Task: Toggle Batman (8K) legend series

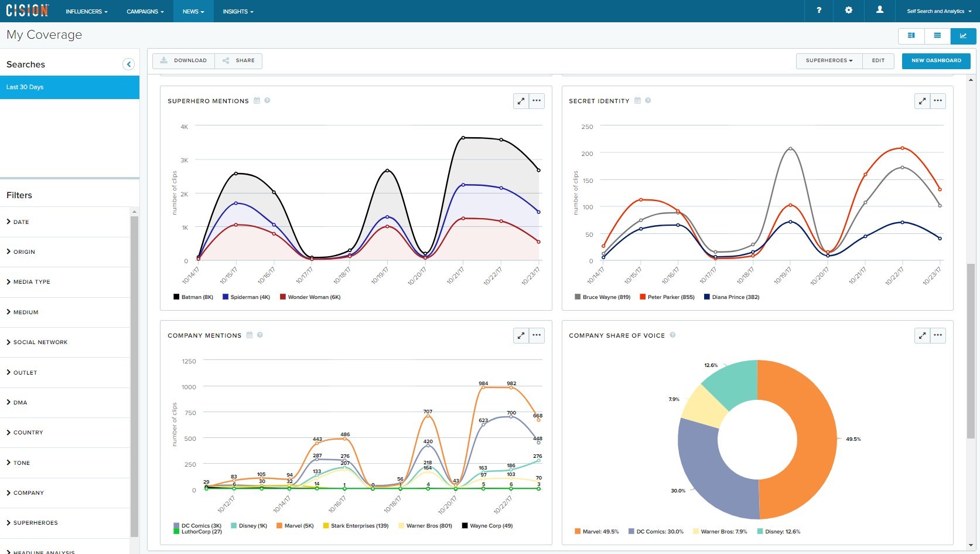Action: click(193, 297)
